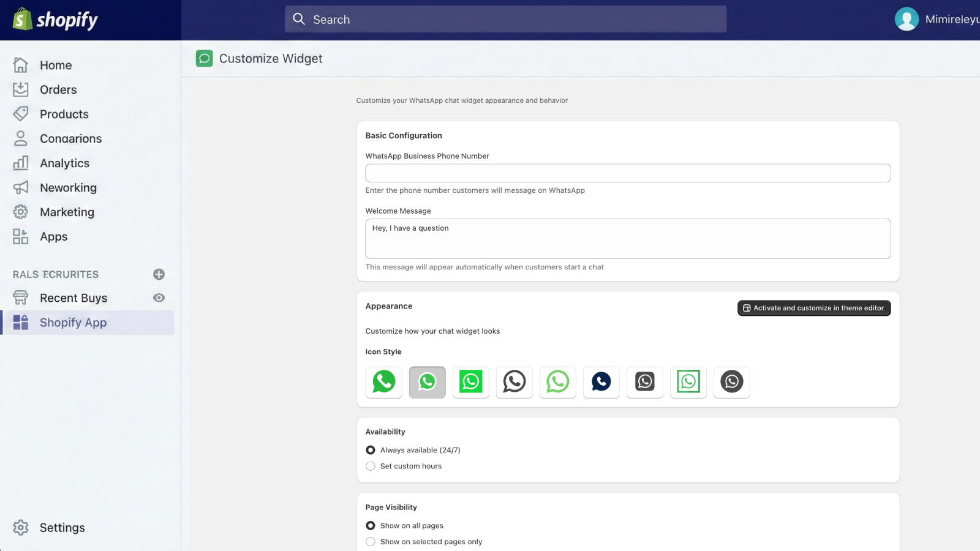Image resolution: width=980 pixels, height=551 pixels.
Task: Select the dark gray circle icon style
Action: point(732,382)
